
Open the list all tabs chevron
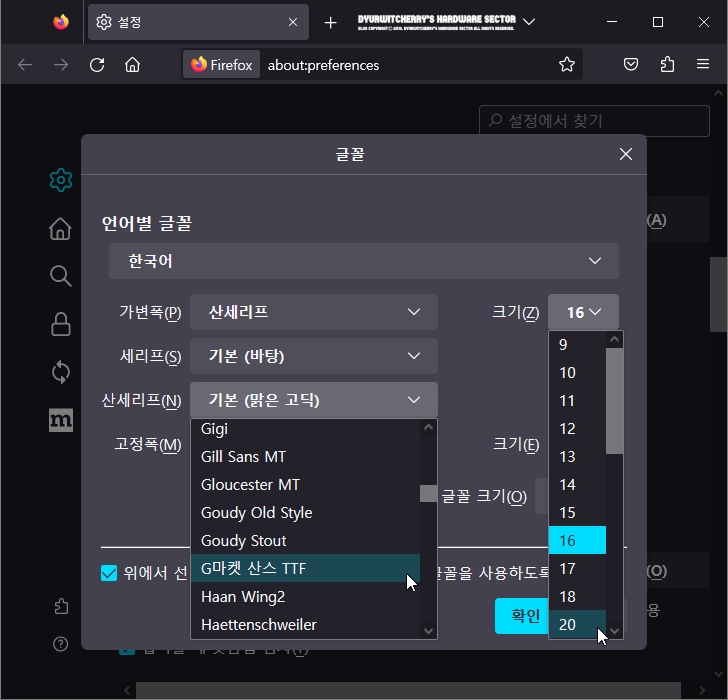(529, 22)
